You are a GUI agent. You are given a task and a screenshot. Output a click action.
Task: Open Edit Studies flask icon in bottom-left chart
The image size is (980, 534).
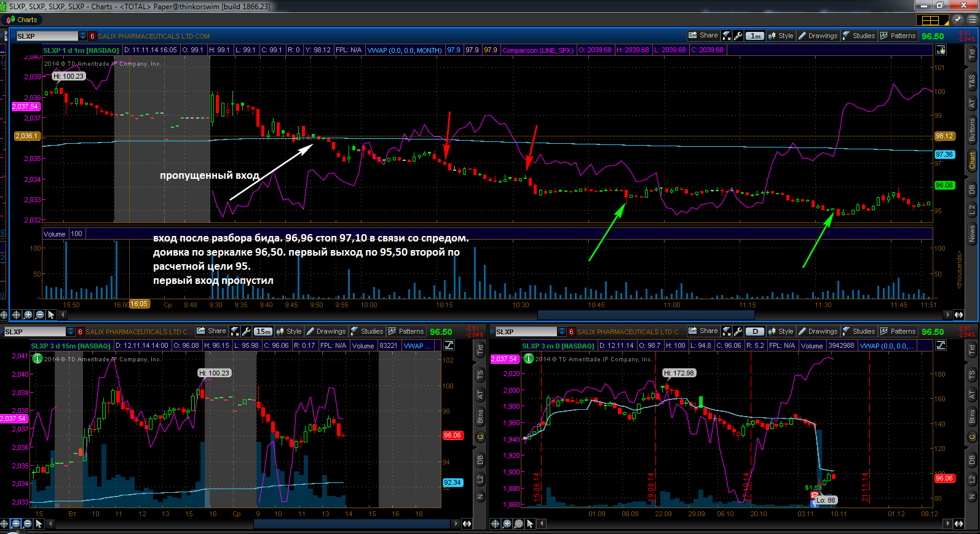coord(235,331)
